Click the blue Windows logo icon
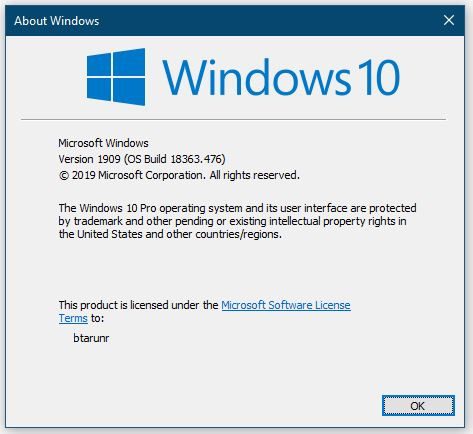 point(116,77)
